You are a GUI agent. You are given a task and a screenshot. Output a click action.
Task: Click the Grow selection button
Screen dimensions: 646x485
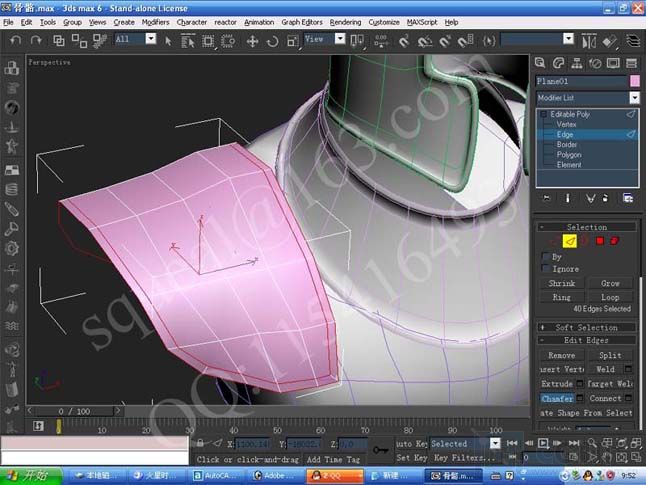610,283
